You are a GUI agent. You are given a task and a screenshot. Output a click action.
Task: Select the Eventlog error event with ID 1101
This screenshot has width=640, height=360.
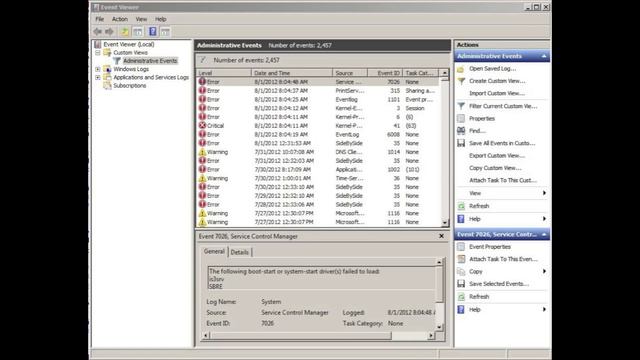pos(318,100)
